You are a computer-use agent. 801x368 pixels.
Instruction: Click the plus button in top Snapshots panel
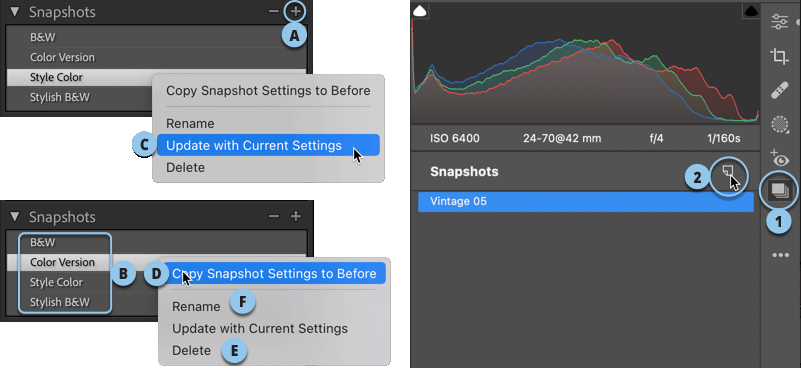pyautogui.click(x=296, y=12)
